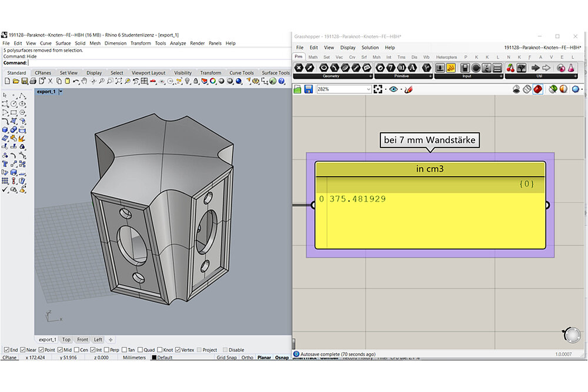Select the Cherry Picker component icon
This screenshot has height=392, width=588.
[510, 68]
